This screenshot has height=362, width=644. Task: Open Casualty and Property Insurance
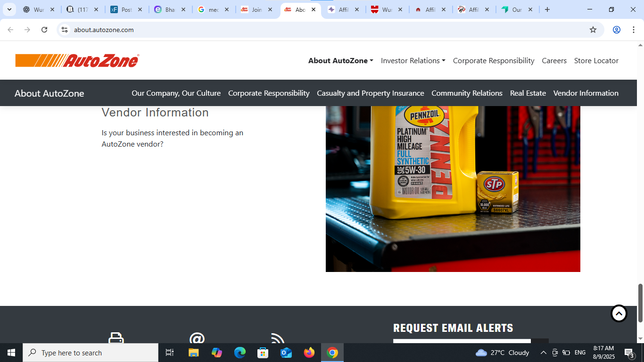(370, 93)
